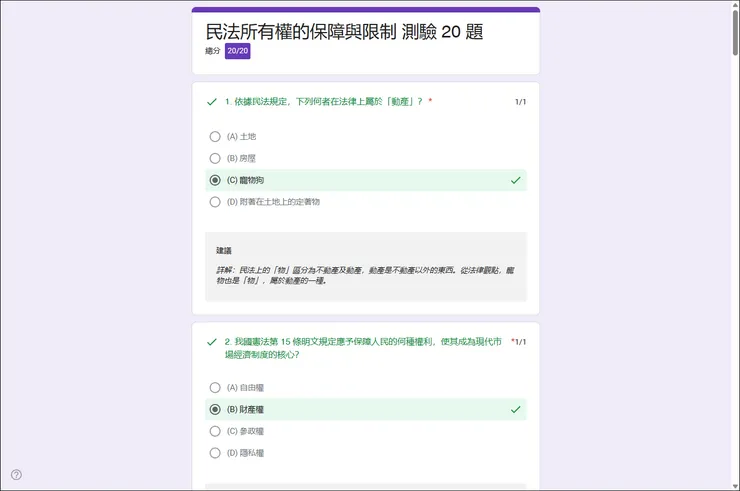The image size is (740, 491).
Task: Click the 20/20 total score badge
Action: [x=237, y=51]
